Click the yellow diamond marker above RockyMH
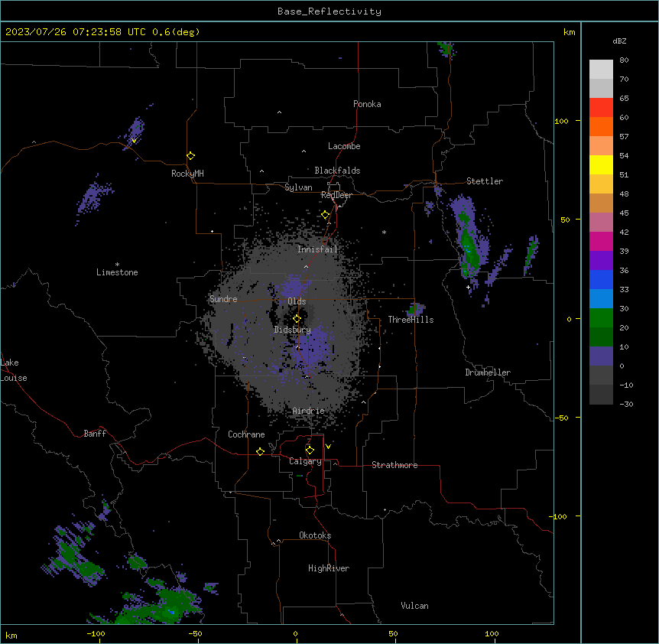This screenshot has height=644, width=659. pos(191,156)
